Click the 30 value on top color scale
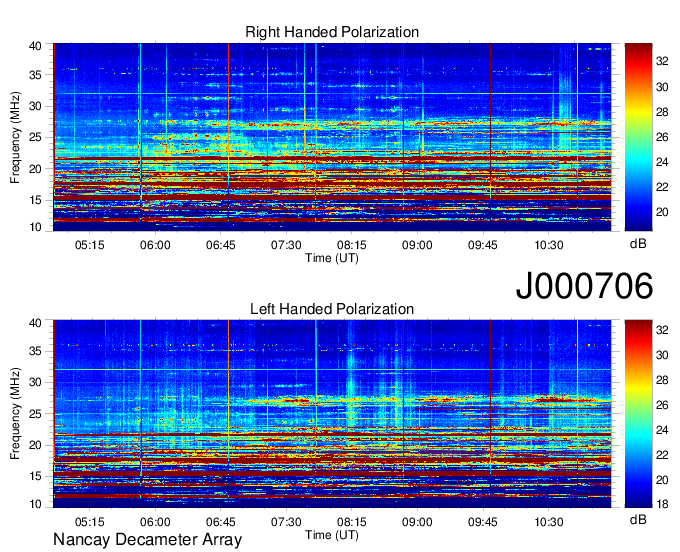Image resolution: width=680 pixels, height=552 pixels. (662, 87)
